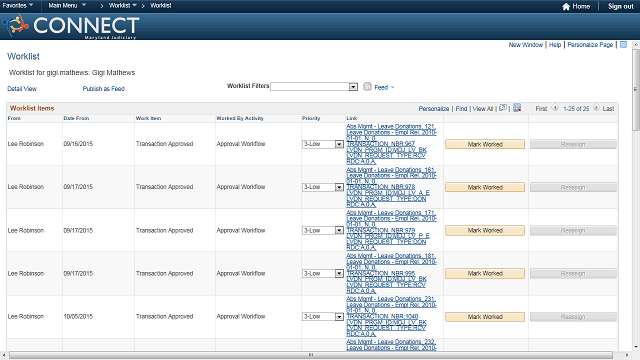The width and height of the screenshot is (640, 360).
Task: Click Personalize in Worklist Items header
Action: 434,109
